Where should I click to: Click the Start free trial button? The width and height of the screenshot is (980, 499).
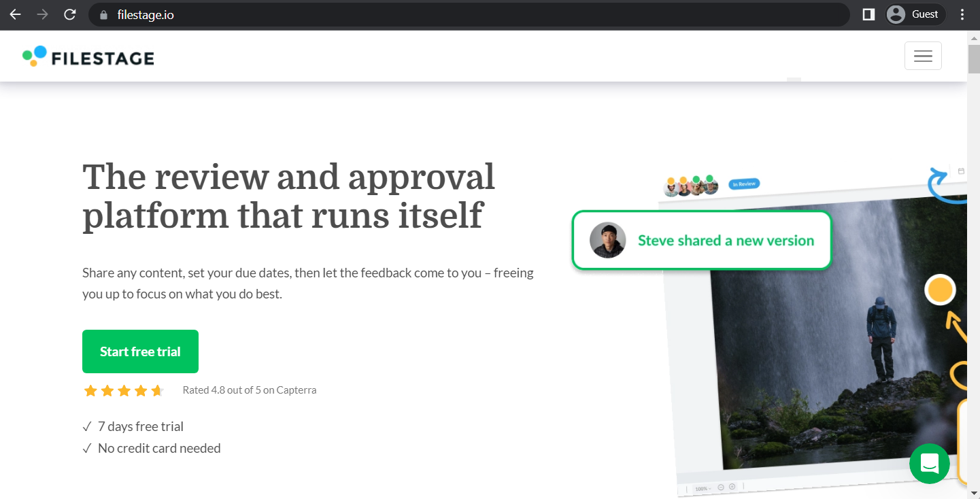[140, 351]
